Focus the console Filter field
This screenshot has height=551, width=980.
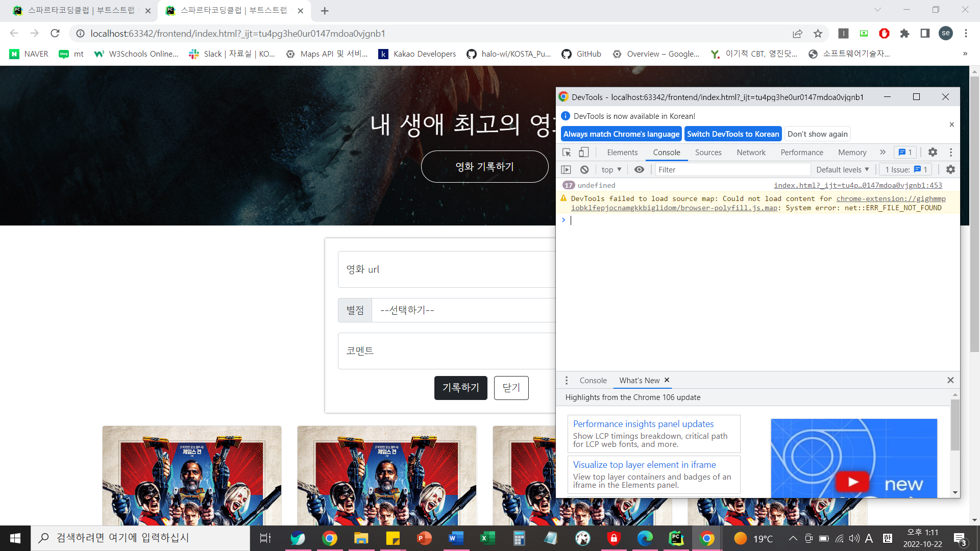point(732,169)
